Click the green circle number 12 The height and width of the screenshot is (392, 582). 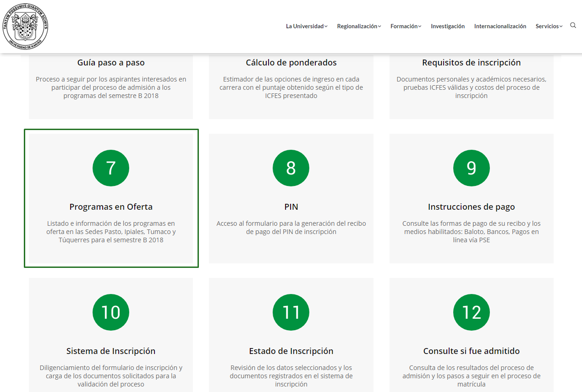(472, 312)
